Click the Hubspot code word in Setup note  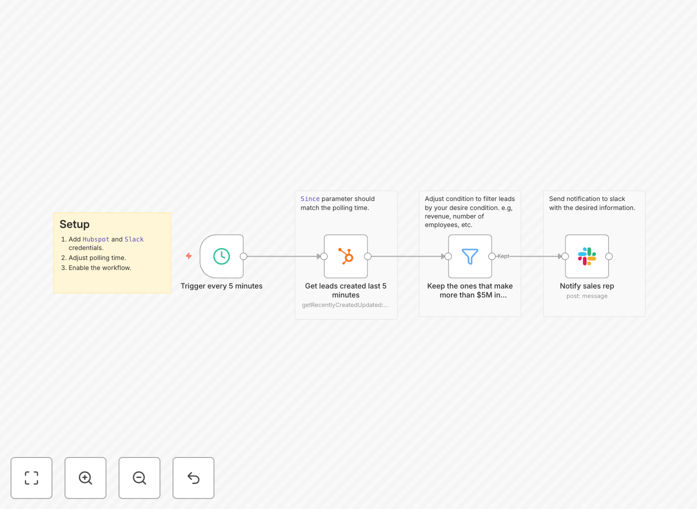tap(96, 239)
